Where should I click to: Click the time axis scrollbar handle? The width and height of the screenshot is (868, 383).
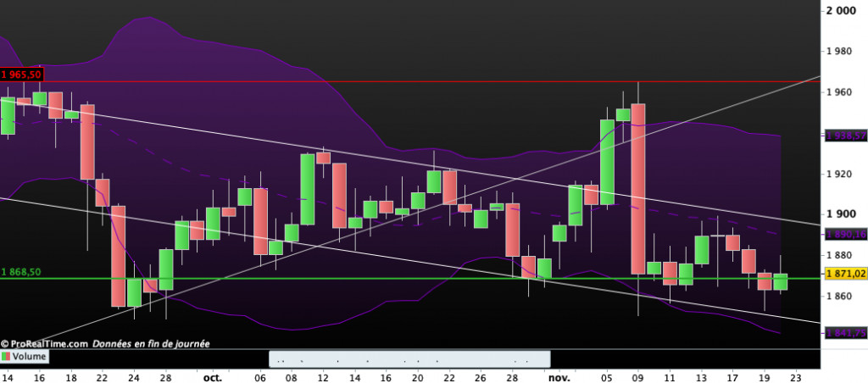coord(409,358)
